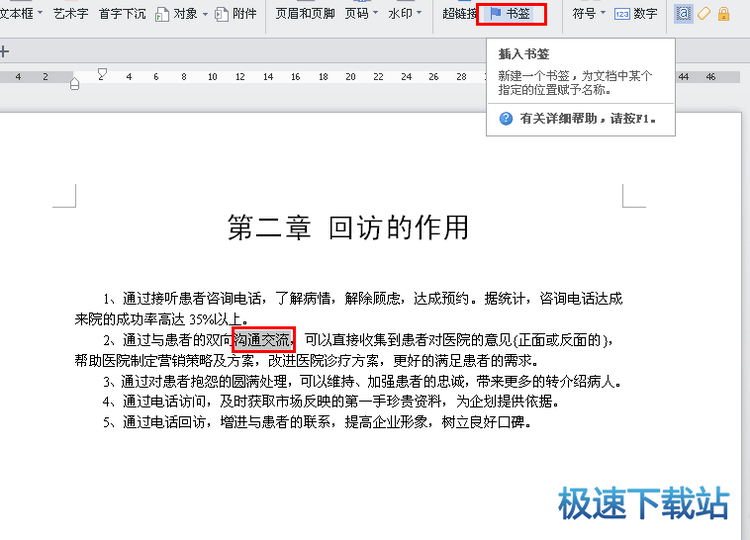This screenshot has width=750, height=540.
Task: Click the first-line indent marker on the ruler
Action: click(x=102, y=74)
